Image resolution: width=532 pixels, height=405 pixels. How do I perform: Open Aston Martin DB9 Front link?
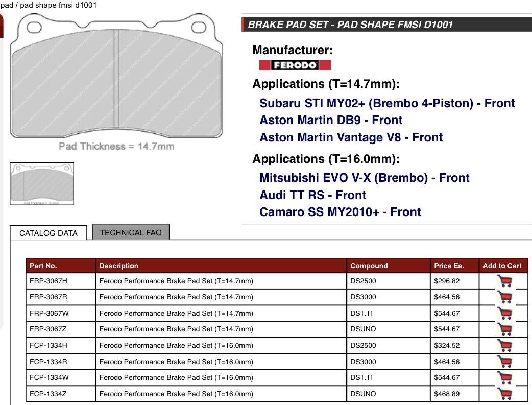point(331,120)
